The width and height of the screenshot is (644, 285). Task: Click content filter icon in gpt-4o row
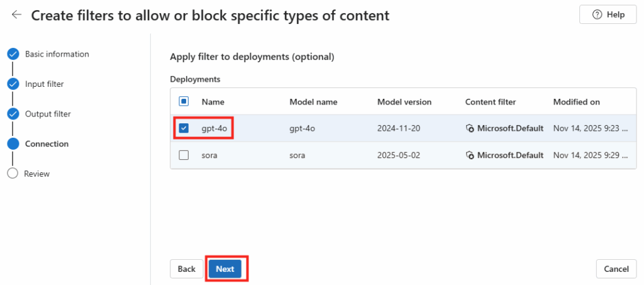pos(470,128)
